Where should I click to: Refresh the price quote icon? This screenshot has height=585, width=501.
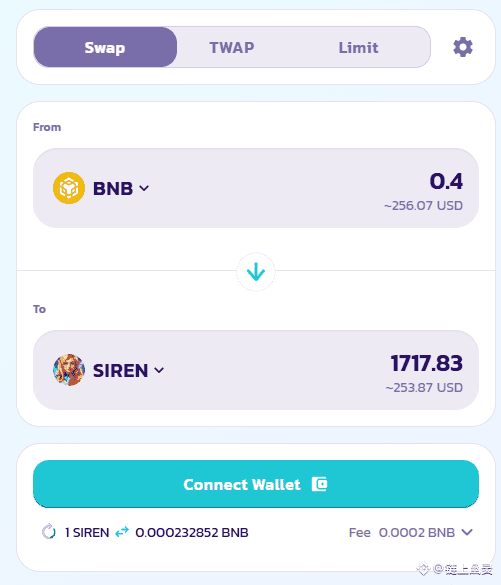(x=48, y=532)
